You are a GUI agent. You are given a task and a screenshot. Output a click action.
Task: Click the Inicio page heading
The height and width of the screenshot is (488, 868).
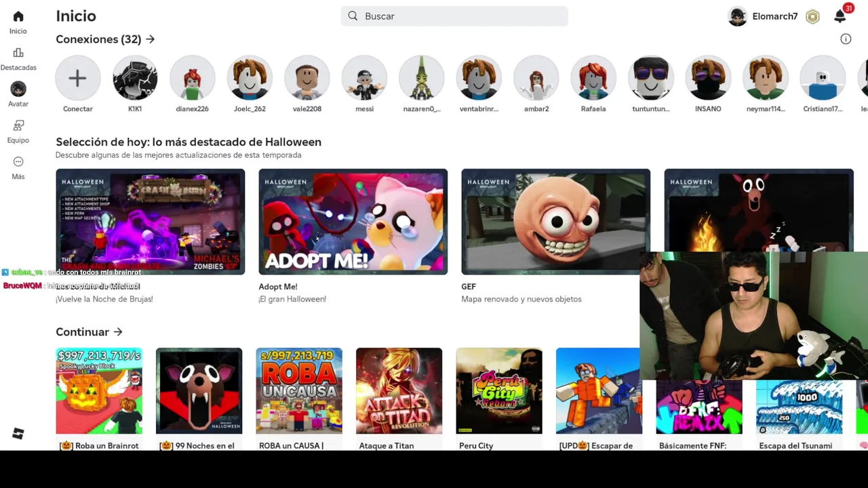[76, 16]
